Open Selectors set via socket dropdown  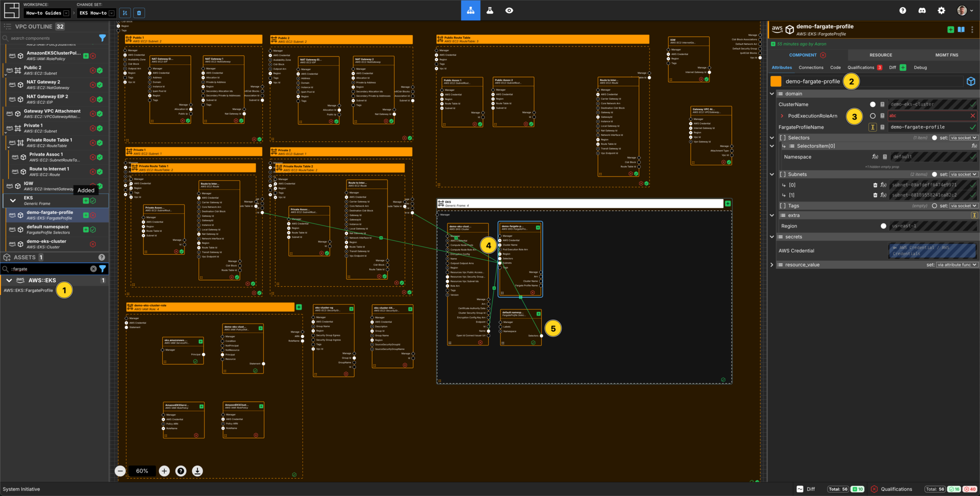[964, 138]
